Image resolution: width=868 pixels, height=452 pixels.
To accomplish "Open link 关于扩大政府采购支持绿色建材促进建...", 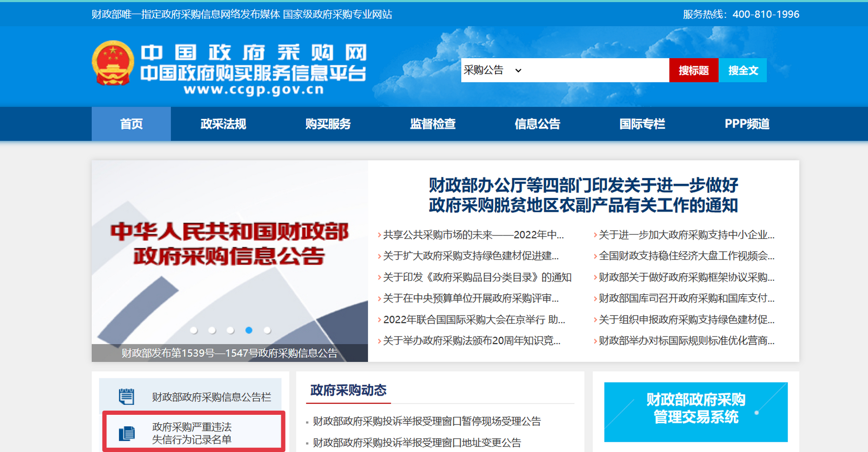I will pos(471,256).
